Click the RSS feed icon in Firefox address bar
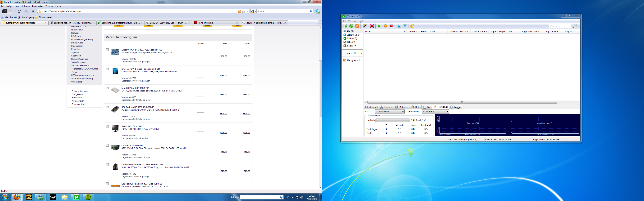644x201 pixels. pos(240,11)
